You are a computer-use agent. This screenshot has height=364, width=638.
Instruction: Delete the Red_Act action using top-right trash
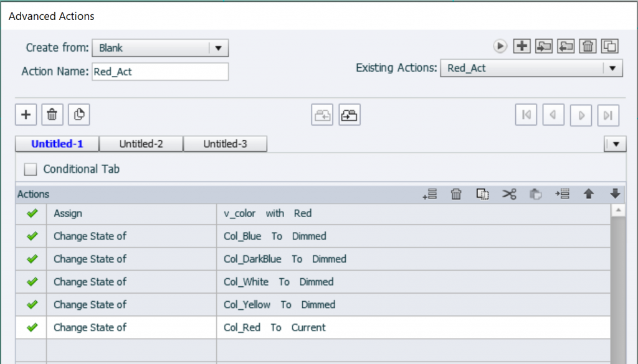(588, 46)
